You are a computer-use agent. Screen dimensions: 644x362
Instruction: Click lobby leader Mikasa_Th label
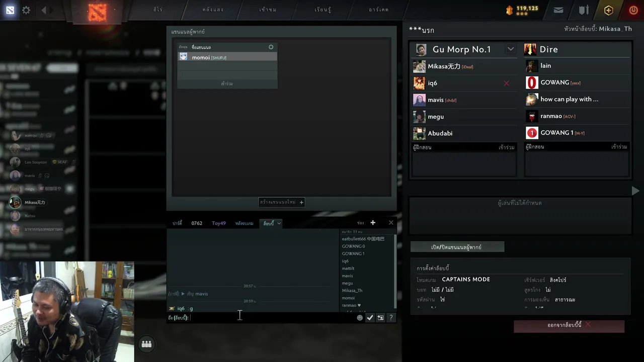click(598, 29)
